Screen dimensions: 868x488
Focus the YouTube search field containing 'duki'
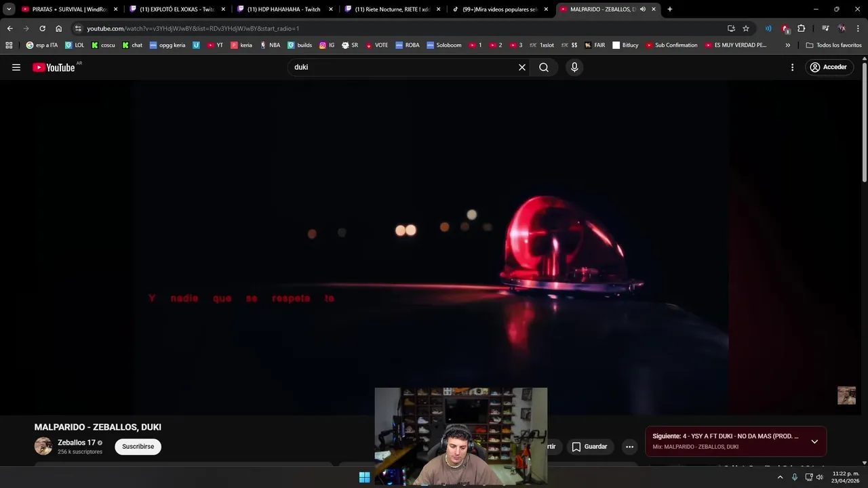click(x=403, y=67)
